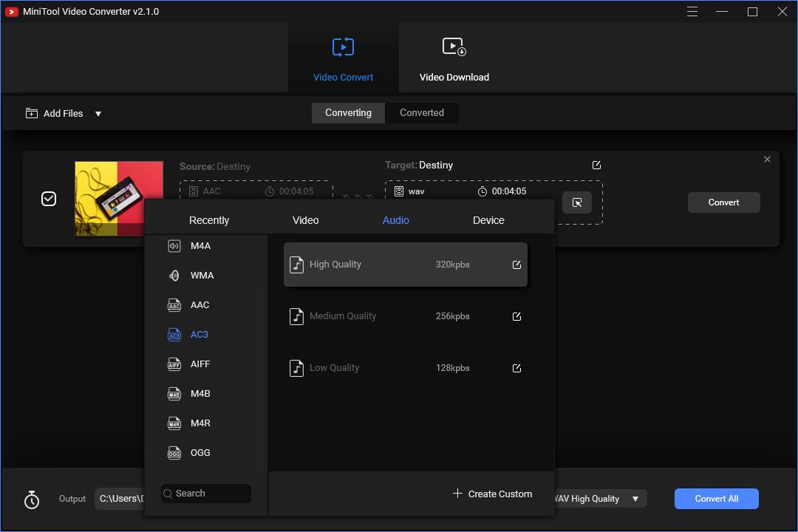Screen dimensions: 798x532
Task: Open the Video format tab
Action: [x=305, y=220]
